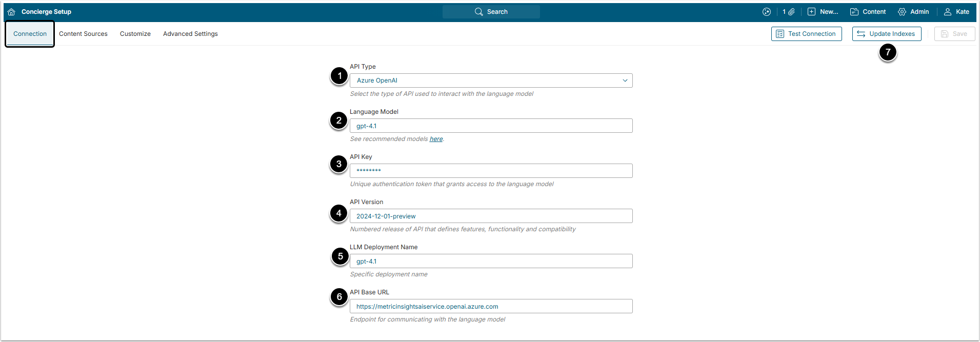Switch to the Content Sources tab
This screenshot has width=980, height=342.
tap(83, 34)
